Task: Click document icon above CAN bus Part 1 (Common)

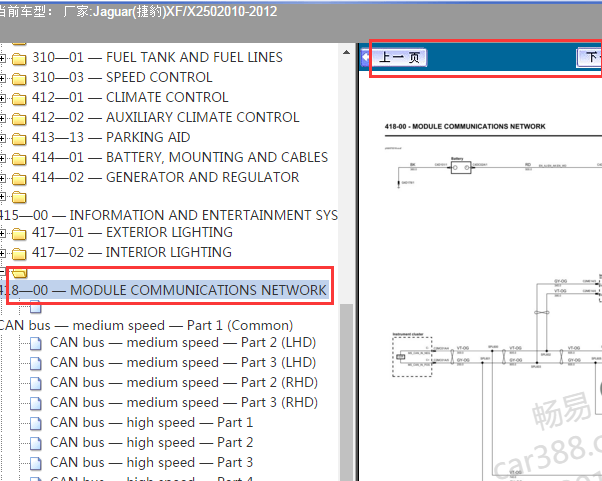Action: tap(36, 307)
